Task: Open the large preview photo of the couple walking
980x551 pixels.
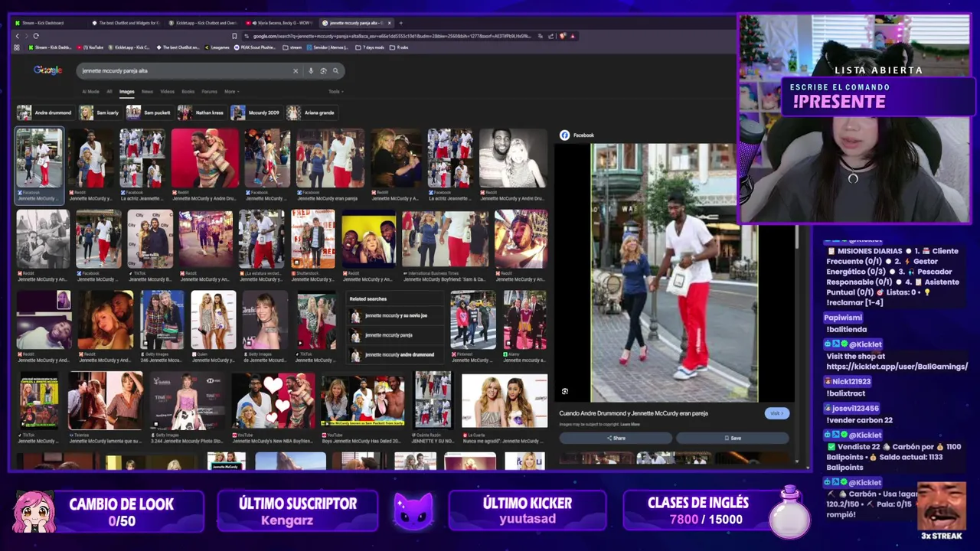Action: pyautogui.click(x=675, y=273)
